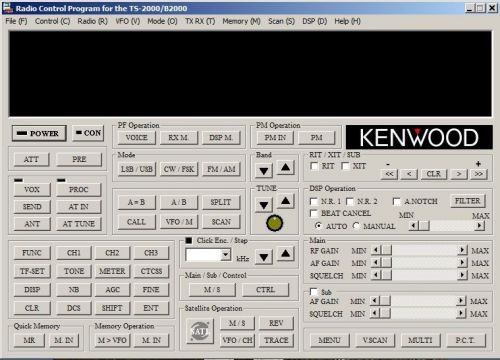
Task: Click the CW / FSK mode button
Action: 179,169
